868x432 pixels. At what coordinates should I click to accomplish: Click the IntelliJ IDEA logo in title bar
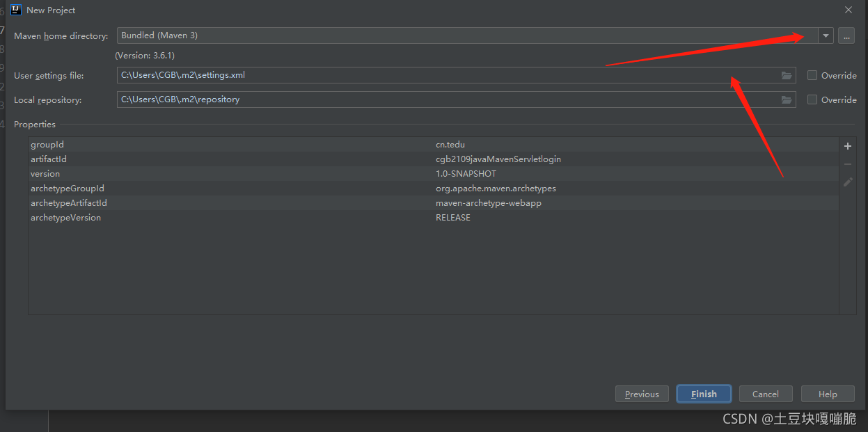pyautogui.click(x=16, y=10)
